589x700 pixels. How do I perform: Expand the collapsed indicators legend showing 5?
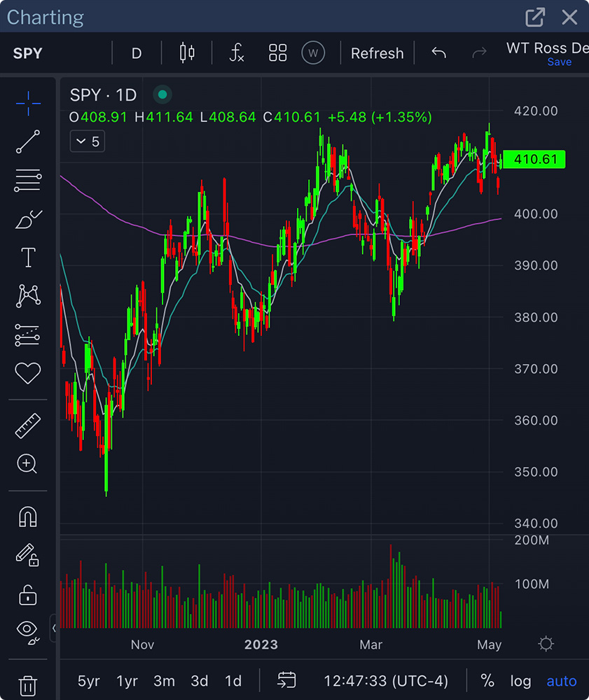coord(88,141)
